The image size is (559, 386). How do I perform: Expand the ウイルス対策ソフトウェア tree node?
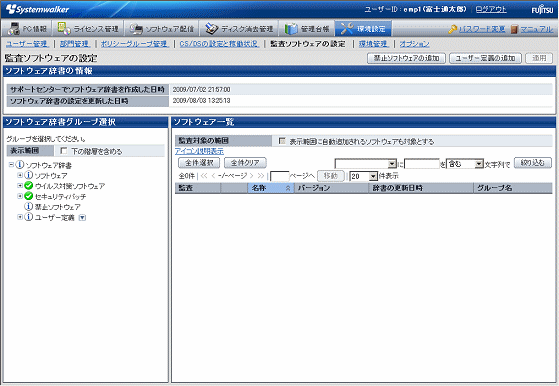click(x=20, y=185)
